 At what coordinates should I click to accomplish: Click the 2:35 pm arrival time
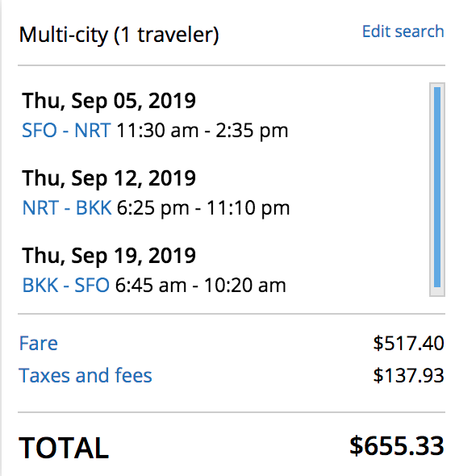(x=252, y=132)
